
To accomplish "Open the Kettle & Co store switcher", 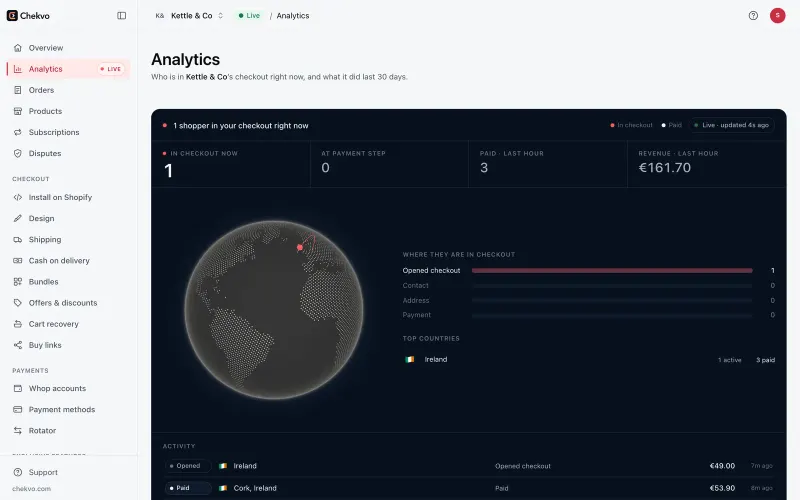I will coord(189,16).
